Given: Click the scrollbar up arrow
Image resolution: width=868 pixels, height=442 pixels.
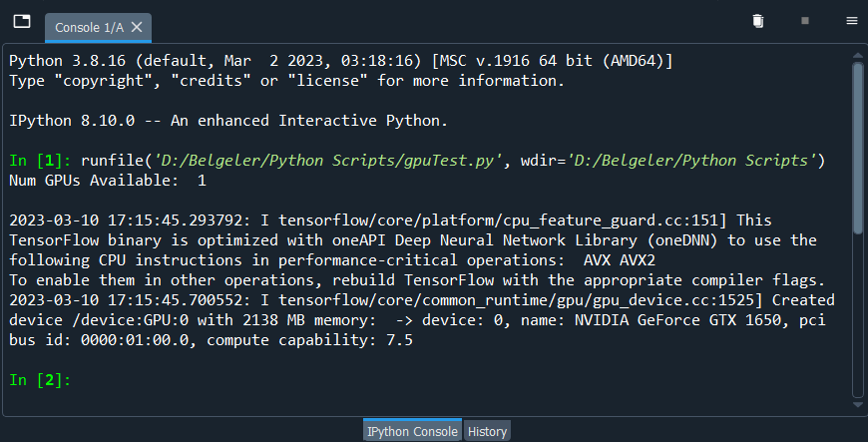Looking at the screenshot, I should coord(857,52).
